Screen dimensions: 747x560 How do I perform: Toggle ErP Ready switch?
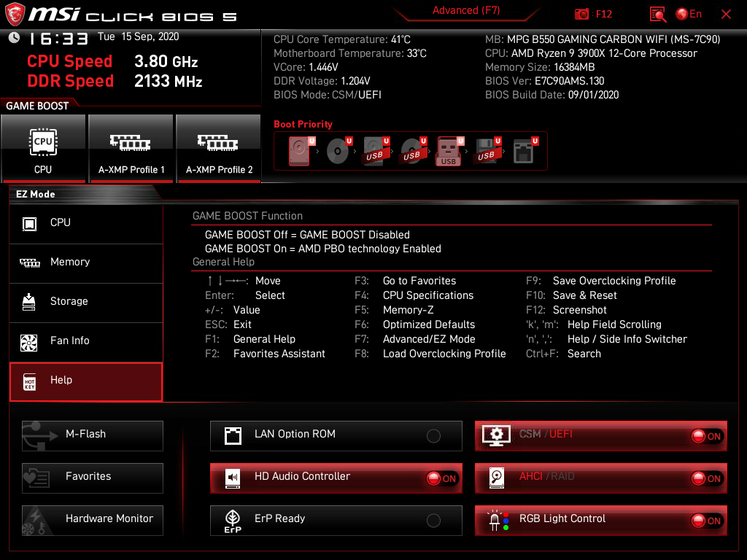click(x=433, y=521)
